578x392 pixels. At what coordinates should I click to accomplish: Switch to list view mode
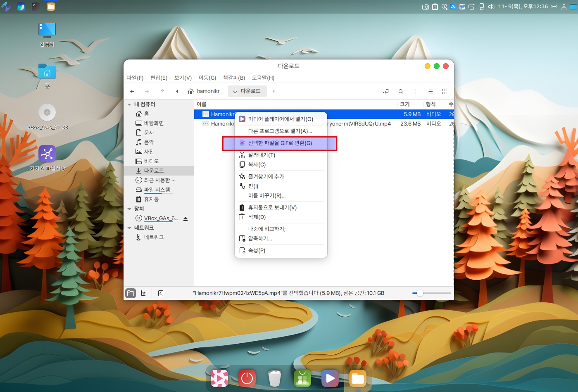pyautogui.click(x=430, y=91)
